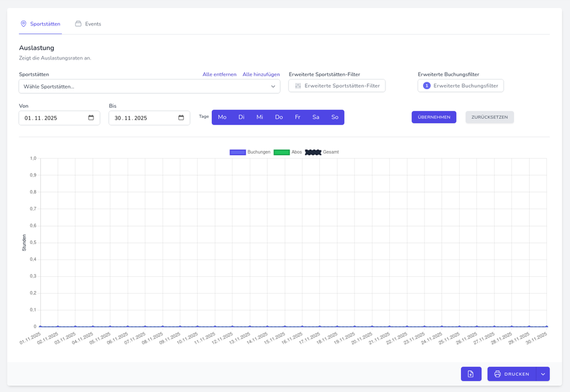Click the export file icon button
This screenshot has height=392, width=570.
(471, 374)
